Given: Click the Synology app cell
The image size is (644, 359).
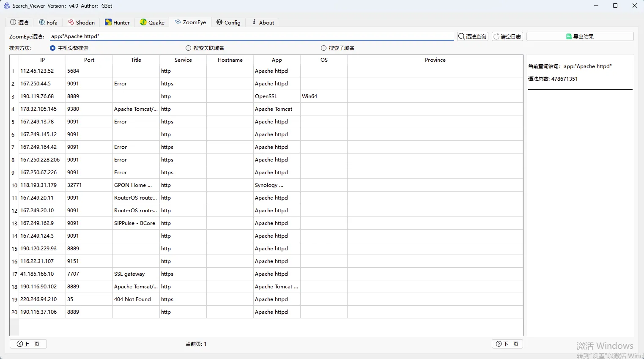Looking at the screenshot, I should (x=277, y=185).
